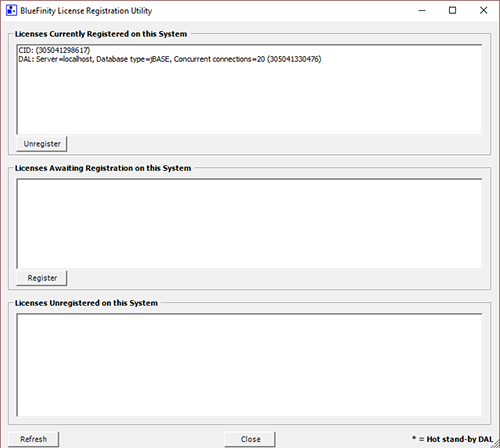Maximize the License Registration Utility window
500x448 pixels.
click(452, 10)
